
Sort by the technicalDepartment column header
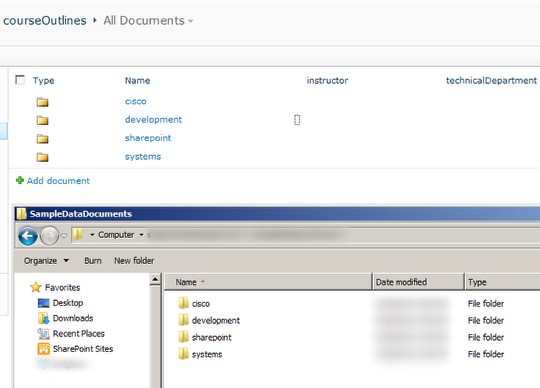(x=491, y=81)
